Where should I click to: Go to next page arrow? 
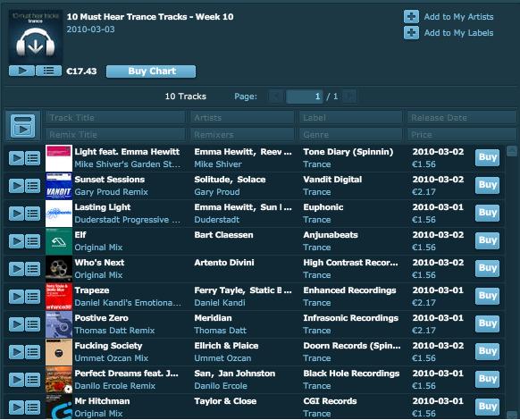coord(349,97)
